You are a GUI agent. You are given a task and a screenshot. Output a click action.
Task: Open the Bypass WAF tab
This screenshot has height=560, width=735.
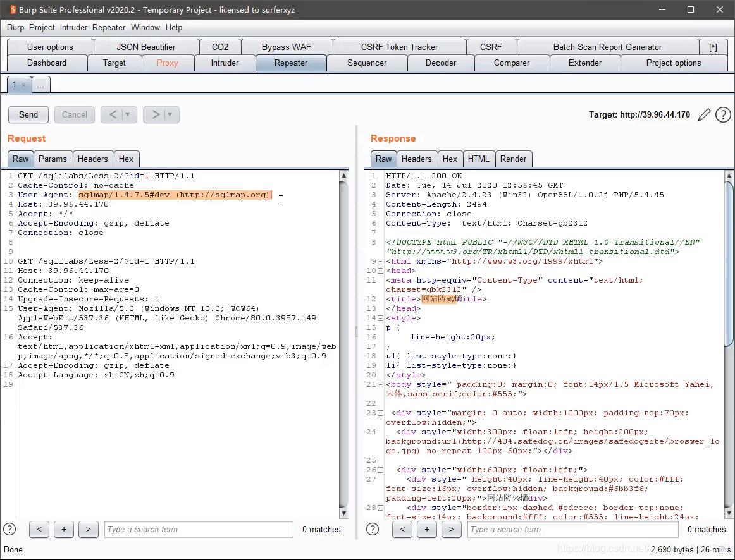point(287,47)
